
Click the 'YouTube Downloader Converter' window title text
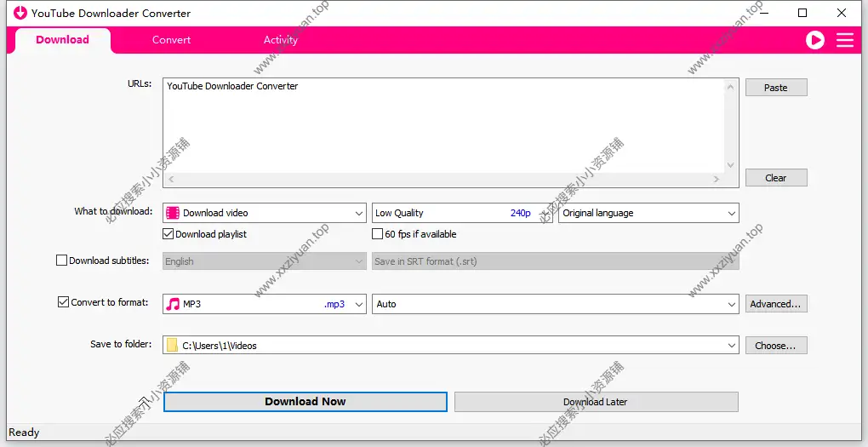click(x=111, y=13)
